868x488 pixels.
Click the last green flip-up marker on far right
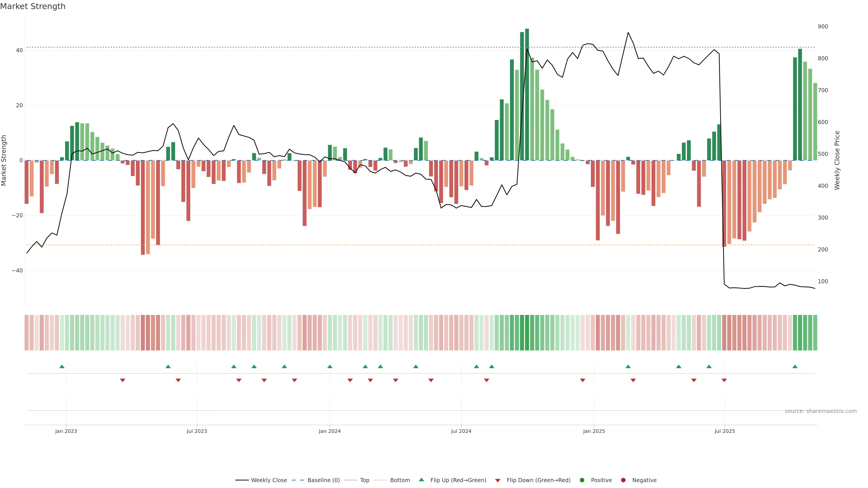(x=795, y=366)
